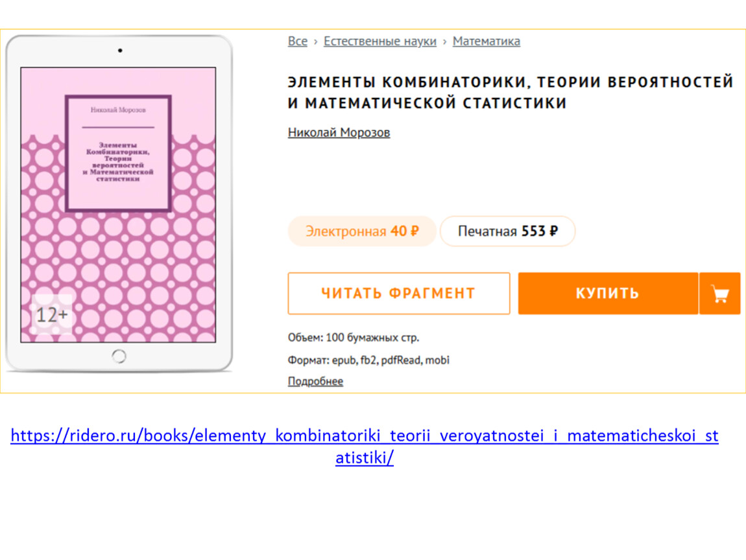
Task: Click the tablet home button icon
Action: click(x=119, y=356)
